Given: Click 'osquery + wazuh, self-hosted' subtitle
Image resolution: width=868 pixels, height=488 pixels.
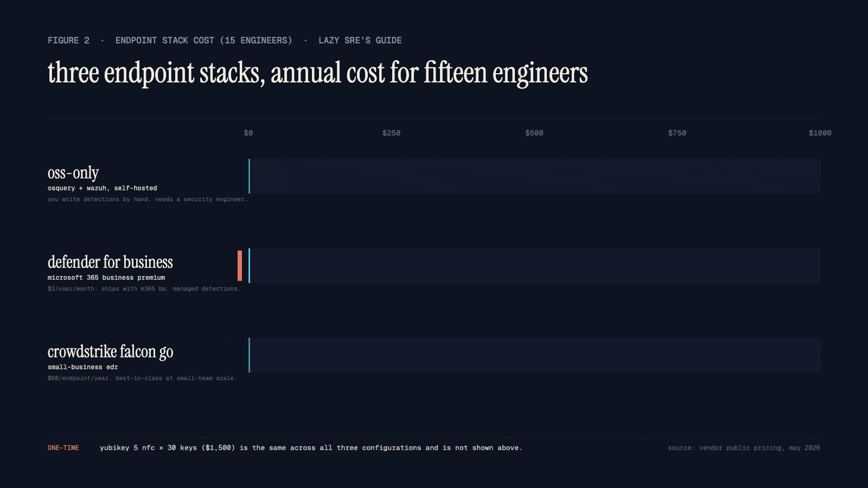Looking at the screenshot, I should coord(103,188).
